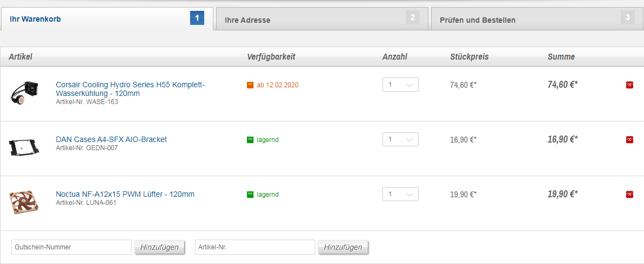The width and height of the screenshot is (644, 264).
Task: Go to the Ihre Adresse step tab
Action: coord(322,19)
